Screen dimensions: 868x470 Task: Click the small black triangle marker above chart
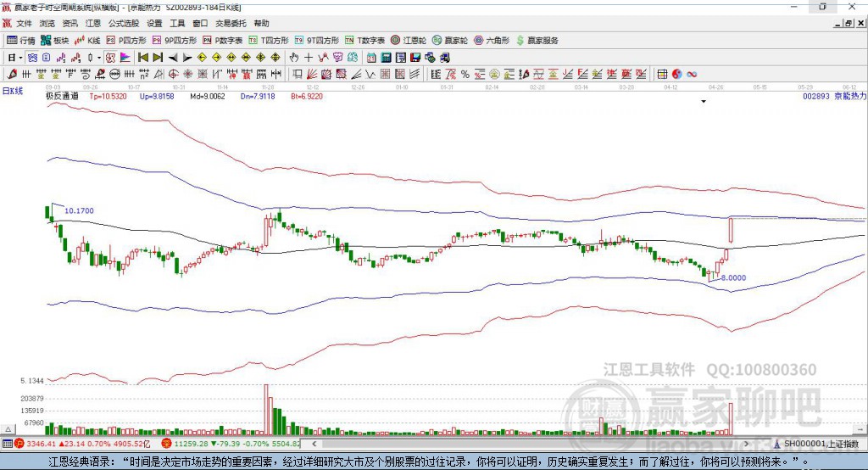click(704, 102)
